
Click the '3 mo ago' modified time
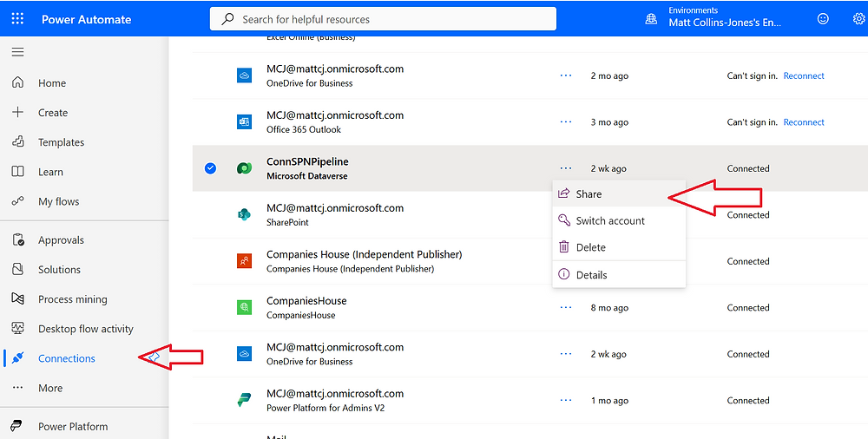[609, 122]
